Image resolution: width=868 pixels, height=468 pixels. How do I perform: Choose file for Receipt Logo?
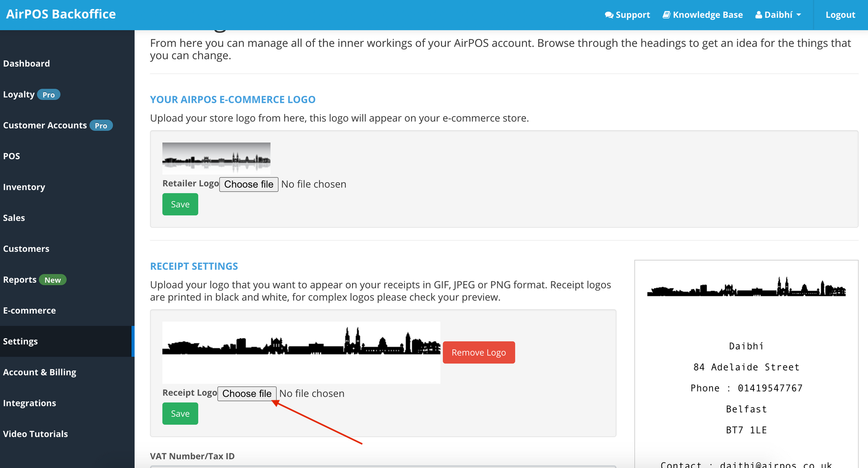click(x=247, y=394)
